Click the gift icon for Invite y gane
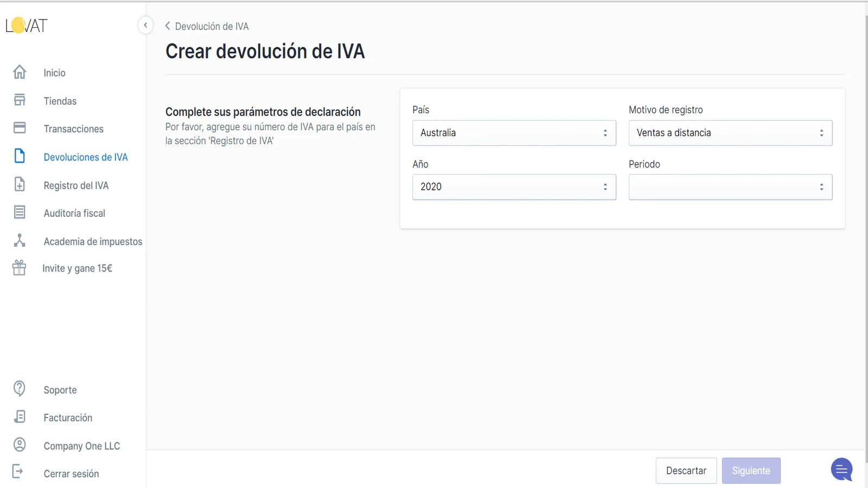 tap(19, 268)
